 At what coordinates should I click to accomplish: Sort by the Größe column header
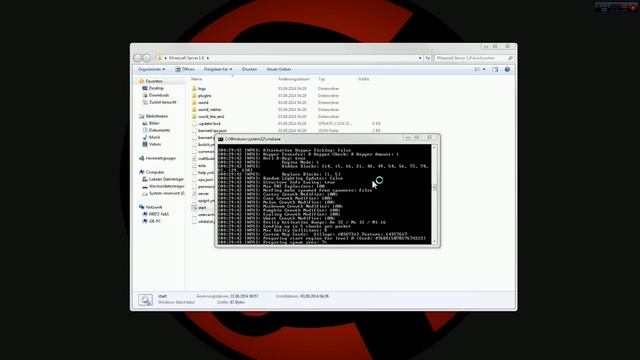click(364, 79)
